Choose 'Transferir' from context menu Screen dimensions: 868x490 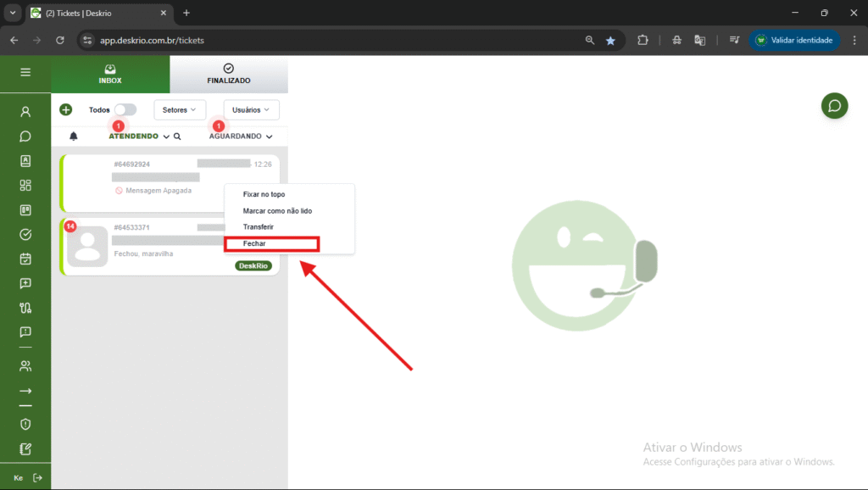tap(258, 227)
